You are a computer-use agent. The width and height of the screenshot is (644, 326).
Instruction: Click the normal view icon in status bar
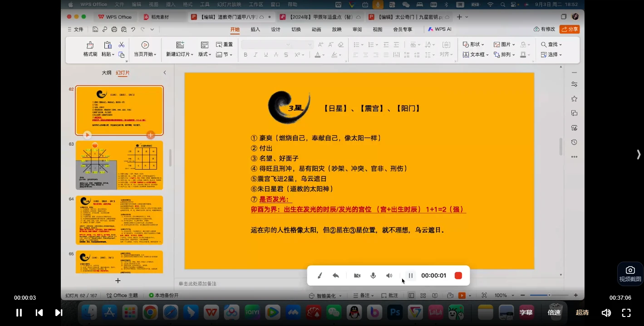coord(411,296)
